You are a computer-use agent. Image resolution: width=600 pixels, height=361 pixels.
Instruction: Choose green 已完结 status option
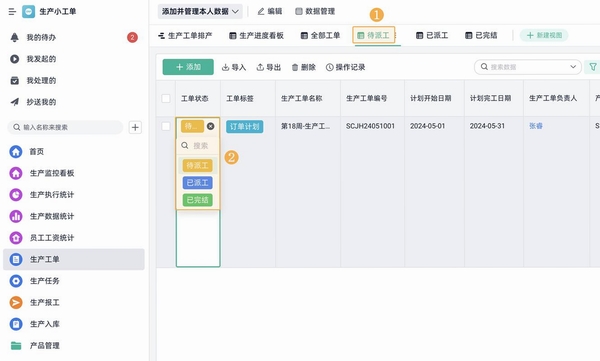pyautogui.click(x=197, y=200)
